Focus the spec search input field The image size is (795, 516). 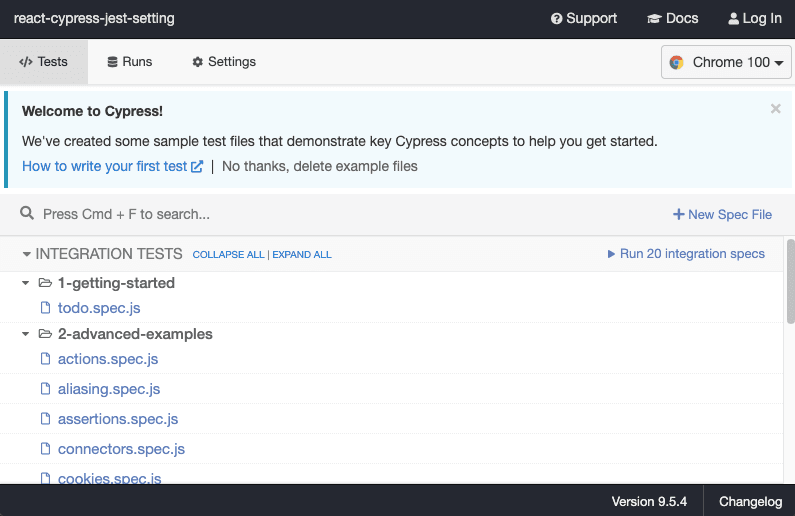click(x=300, y=214)
